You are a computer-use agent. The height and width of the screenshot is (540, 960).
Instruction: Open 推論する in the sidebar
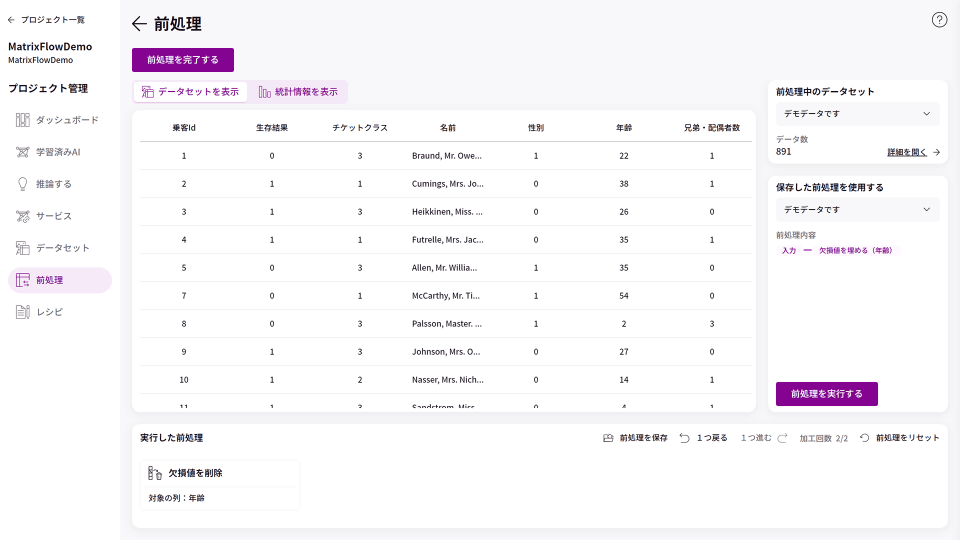[x=60, y=184]
